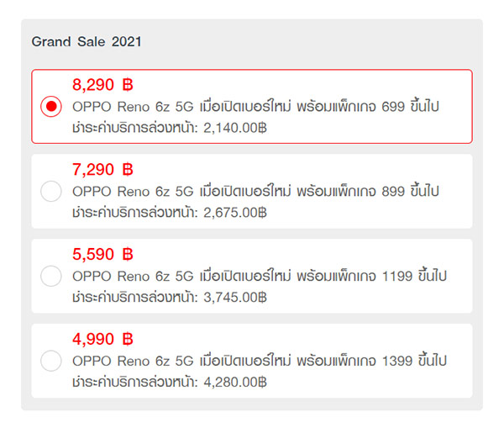This screenshot has height=433, width=504.
Task: Click the 3,745.00฿ advance payment line
Action: tap(170, 297)
